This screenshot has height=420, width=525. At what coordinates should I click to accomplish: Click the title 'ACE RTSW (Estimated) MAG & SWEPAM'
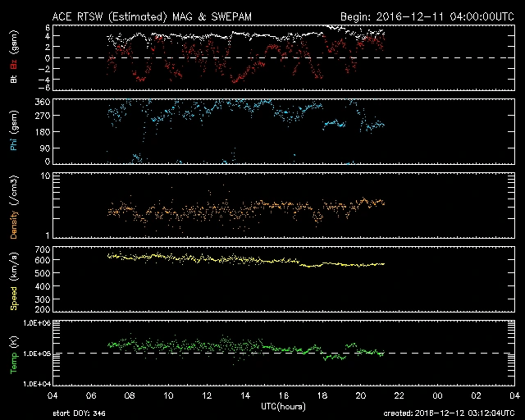[152, 16]
